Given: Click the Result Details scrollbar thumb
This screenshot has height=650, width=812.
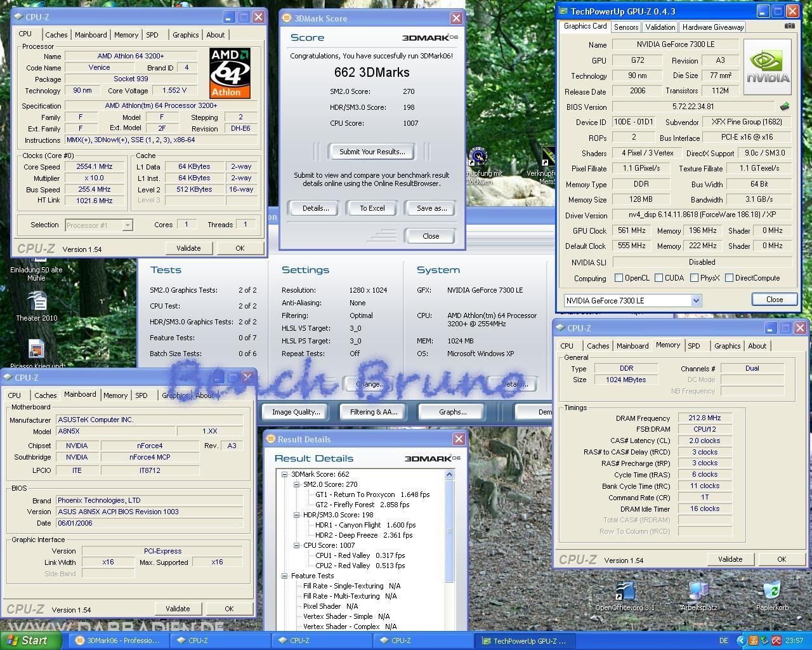Looking at the screenshot, I should 450,531.
